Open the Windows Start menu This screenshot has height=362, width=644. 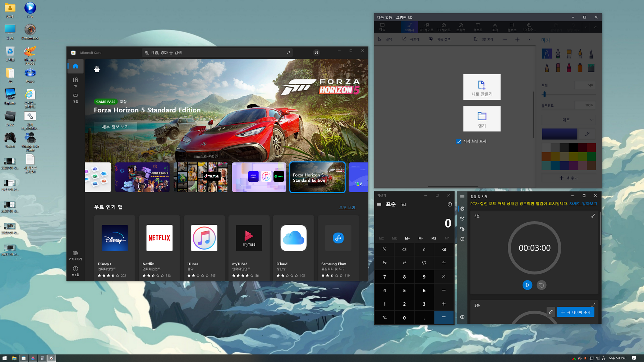tap(5, 358)
